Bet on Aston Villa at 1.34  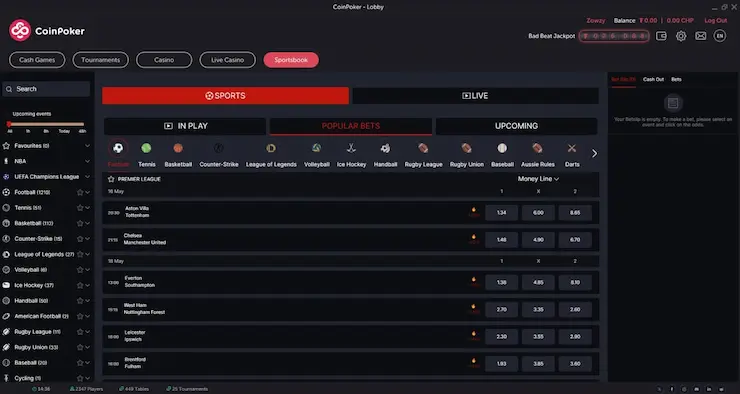(501, 213)
